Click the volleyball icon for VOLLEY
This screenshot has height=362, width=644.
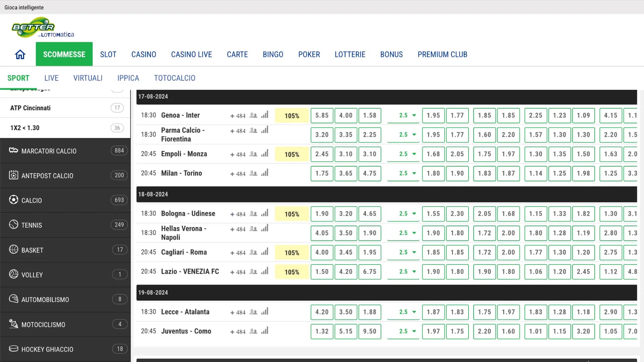point(13,275)
